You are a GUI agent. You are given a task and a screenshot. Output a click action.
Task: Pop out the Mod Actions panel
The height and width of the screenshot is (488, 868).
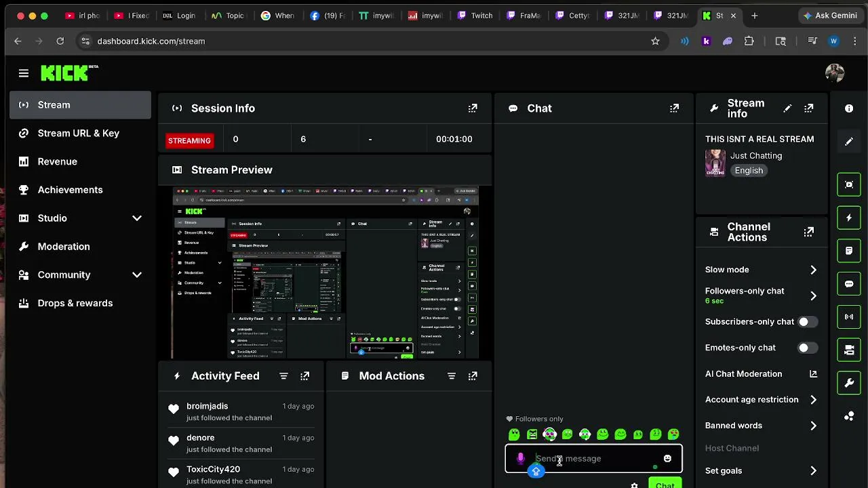coord(473,376)
